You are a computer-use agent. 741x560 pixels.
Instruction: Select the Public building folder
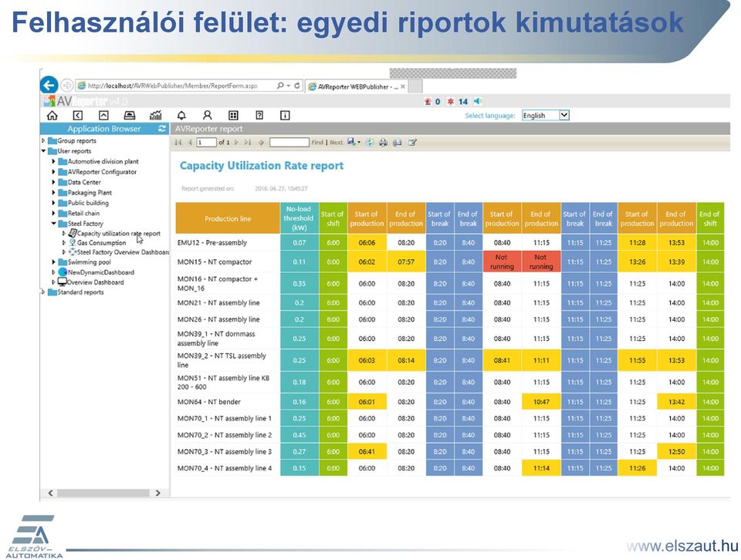coord(88,203)
